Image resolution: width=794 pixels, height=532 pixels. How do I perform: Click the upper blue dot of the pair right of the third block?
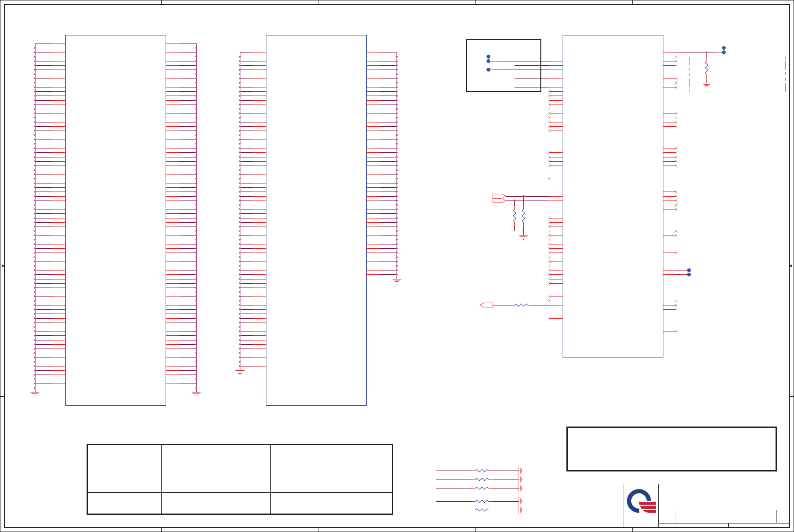coord(689,270)
